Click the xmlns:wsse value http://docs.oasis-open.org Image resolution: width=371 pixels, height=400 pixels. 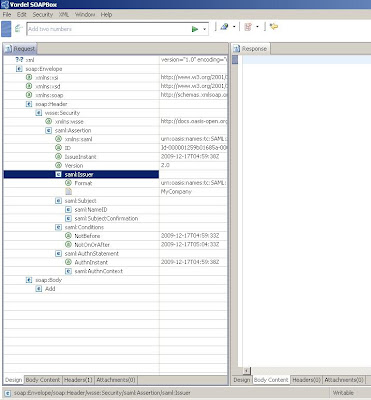tap(194, 121)
